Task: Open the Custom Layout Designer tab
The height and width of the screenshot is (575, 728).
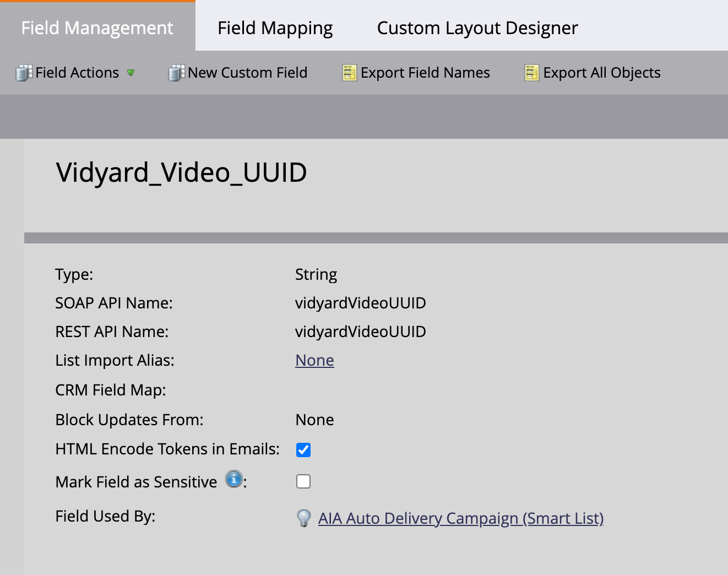Action: 477,27
